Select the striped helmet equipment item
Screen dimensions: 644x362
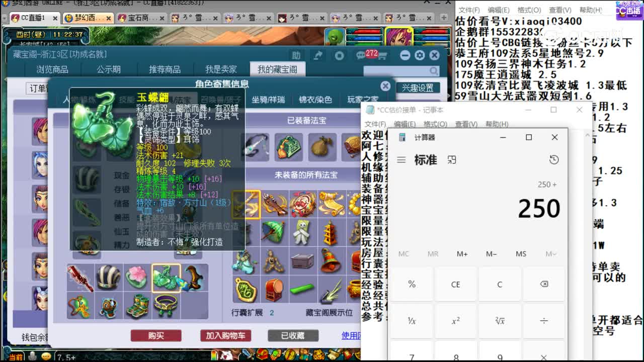pos(109,278)
